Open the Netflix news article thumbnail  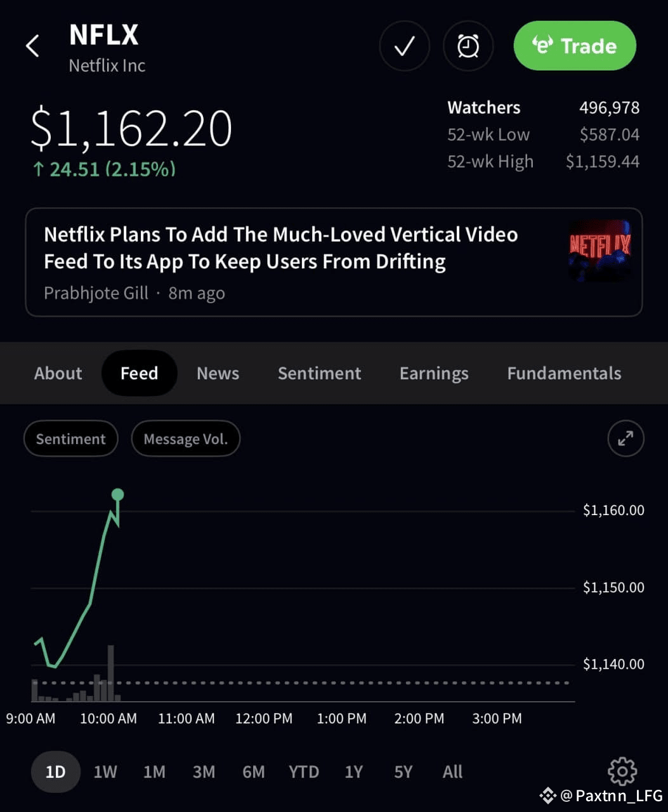599,249
